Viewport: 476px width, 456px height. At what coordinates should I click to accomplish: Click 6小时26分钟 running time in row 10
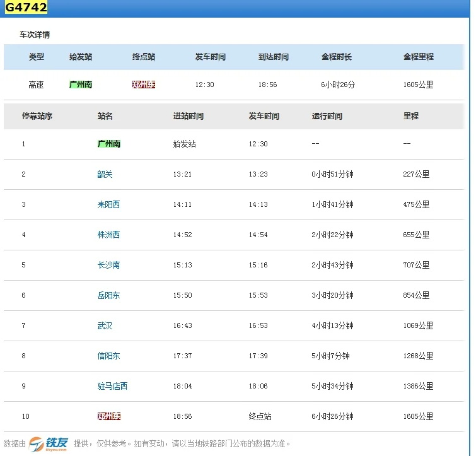click(332, 416)
